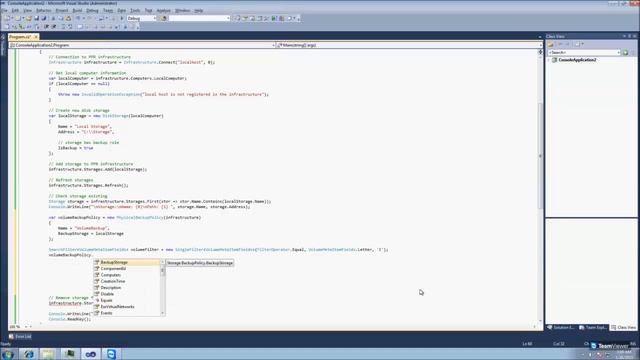Open the Debug menu

point(92,10)
